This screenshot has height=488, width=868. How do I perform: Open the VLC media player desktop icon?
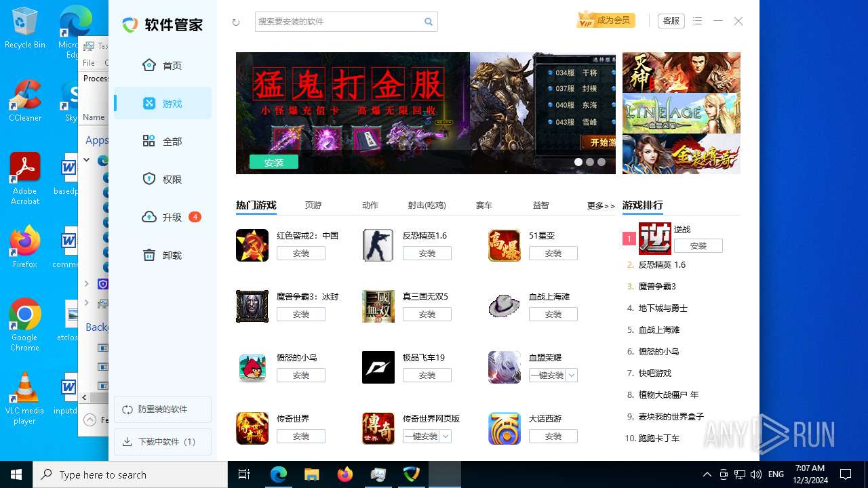(25, 399)
